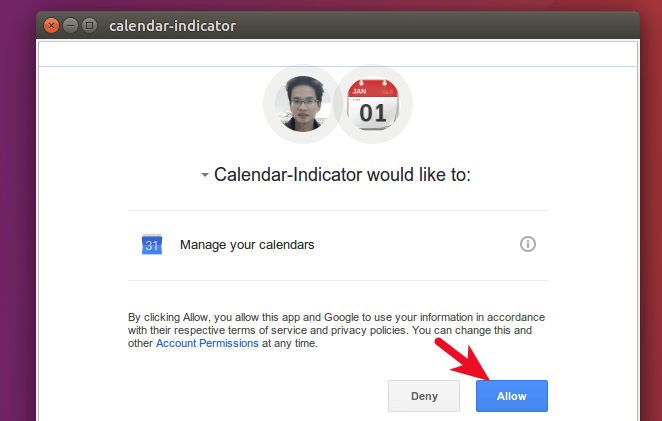The height and width of the screenshot is (421, 662).
Task: Click the Calendar-Indicator JAN 01 app icon
Action: 373,104
